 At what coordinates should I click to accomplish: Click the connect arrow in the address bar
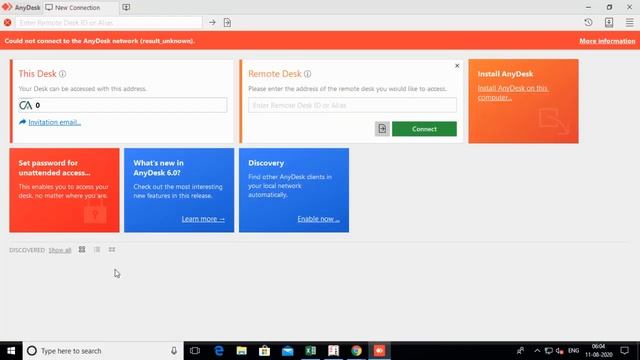[212, 22]
